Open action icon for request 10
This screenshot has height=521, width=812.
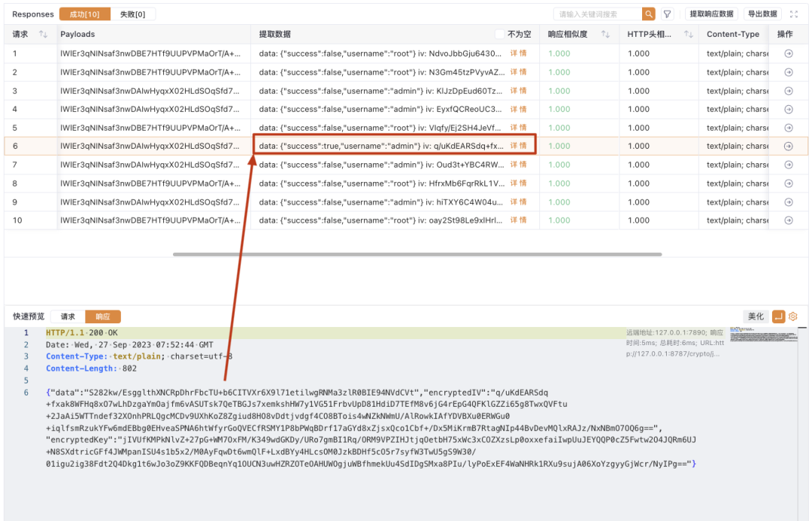(x=788, y=220)
